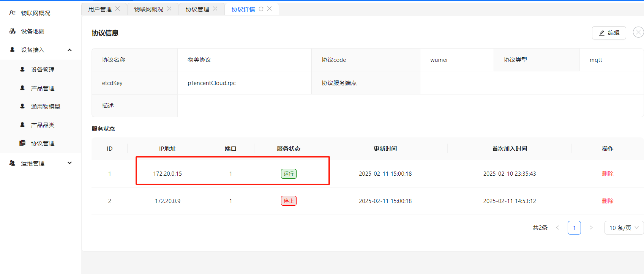Collapse the 设备接入 menu group
This screenshot has height=274, width=644.
(x=69, y=50)
